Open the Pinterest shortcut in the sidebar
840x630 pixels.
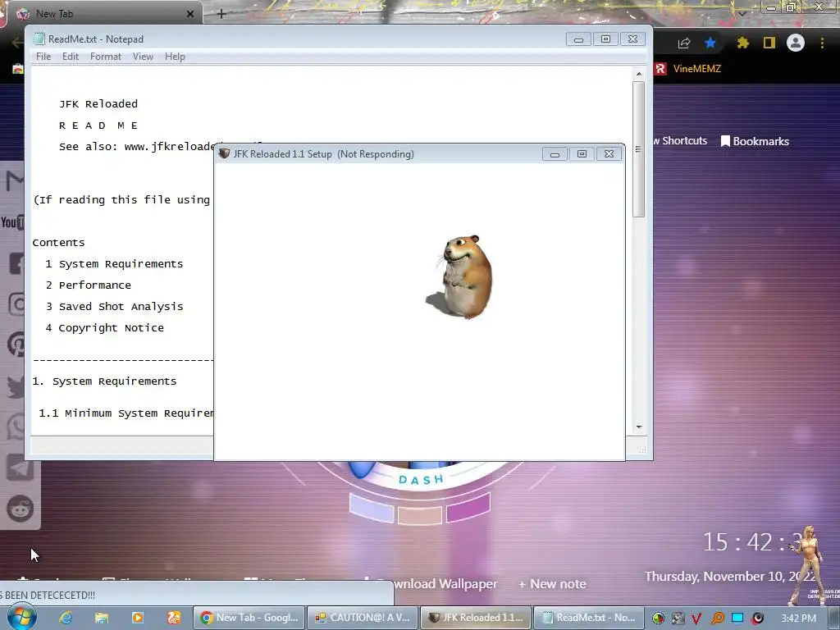coord(16,345)
